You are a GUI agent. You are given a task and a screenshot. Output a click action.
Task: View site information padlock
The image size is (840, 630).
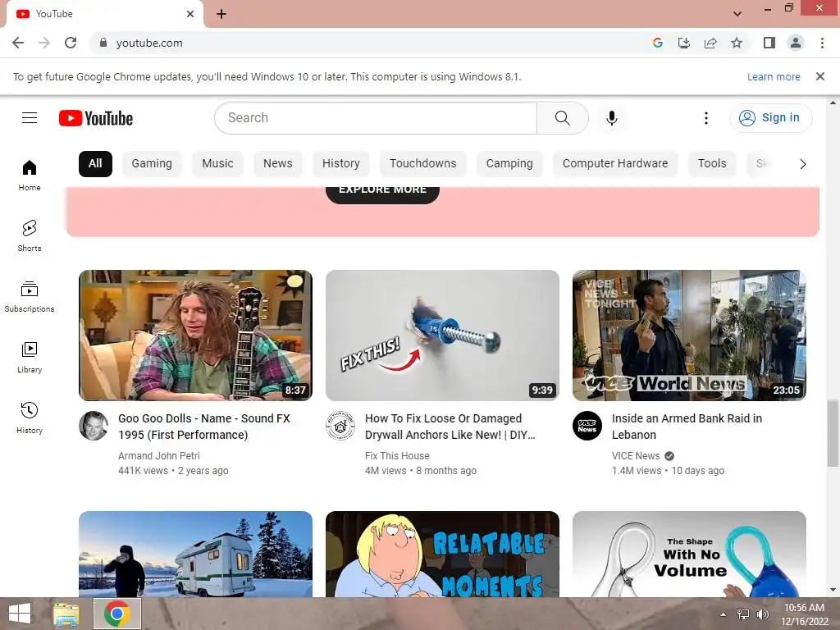click(103, 43)
